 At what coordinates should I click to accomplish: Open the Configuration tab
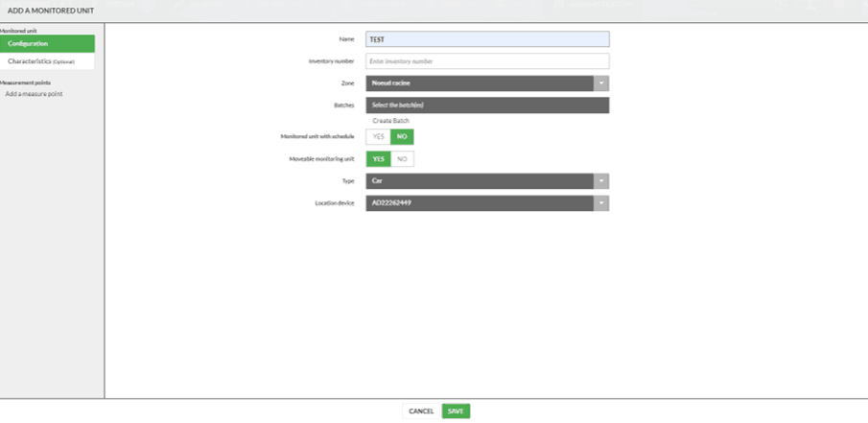pyautogui.click(x=47, y=44)
